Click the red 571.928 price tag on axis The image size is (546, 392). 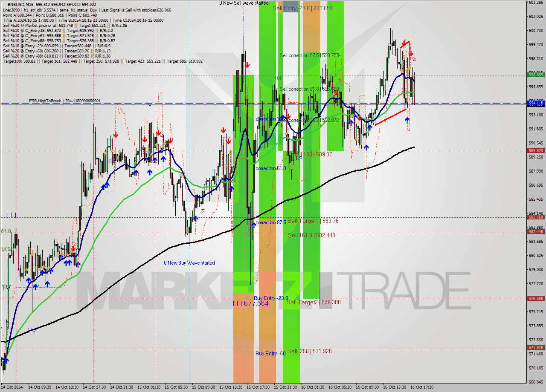(x=536, y=347)
